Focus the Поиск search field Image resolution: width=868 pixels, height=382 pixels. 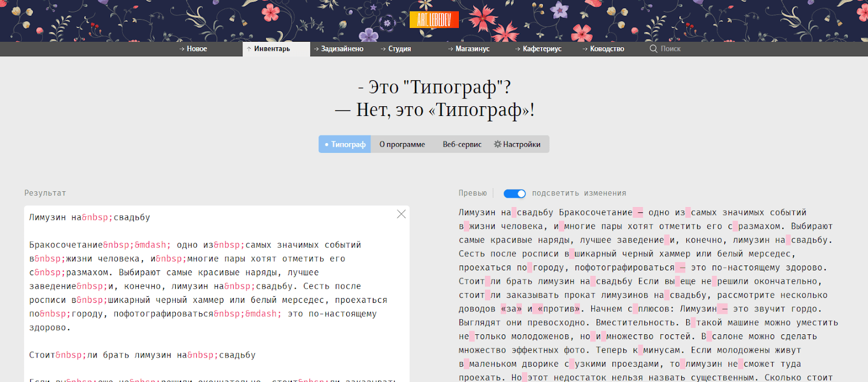point(671,49)
